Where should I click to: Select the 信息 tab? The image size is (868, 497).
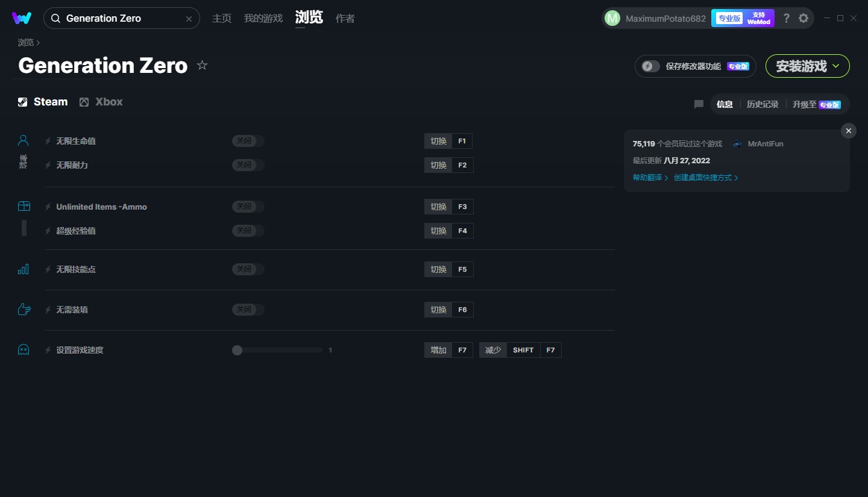click(725, 104)
